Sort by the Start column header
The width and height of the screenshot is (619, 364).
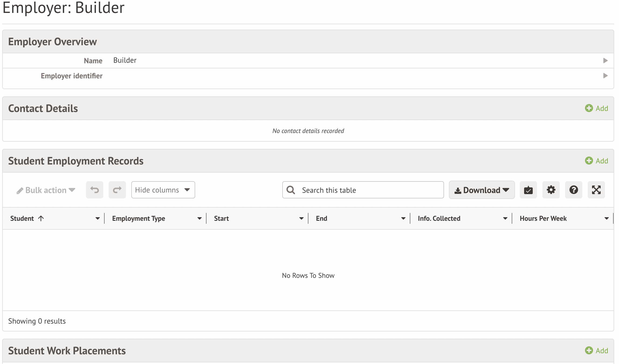(221, 218)
